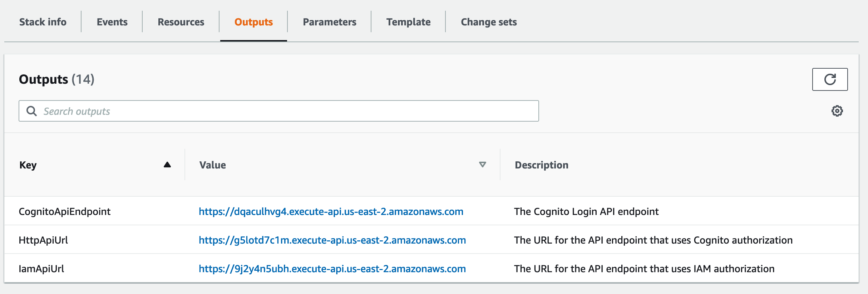Focus the Search outputs field

coord(279,111)
